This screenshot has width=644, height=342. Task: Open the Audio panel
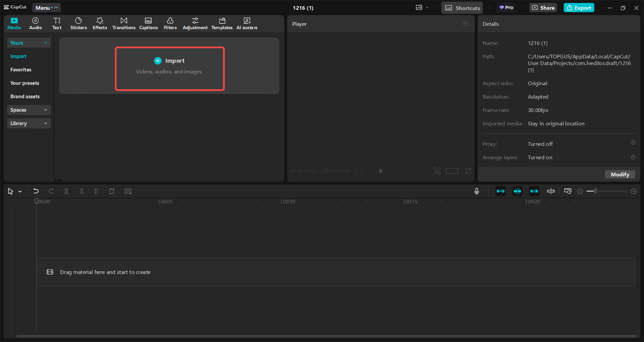pos(35,23)
